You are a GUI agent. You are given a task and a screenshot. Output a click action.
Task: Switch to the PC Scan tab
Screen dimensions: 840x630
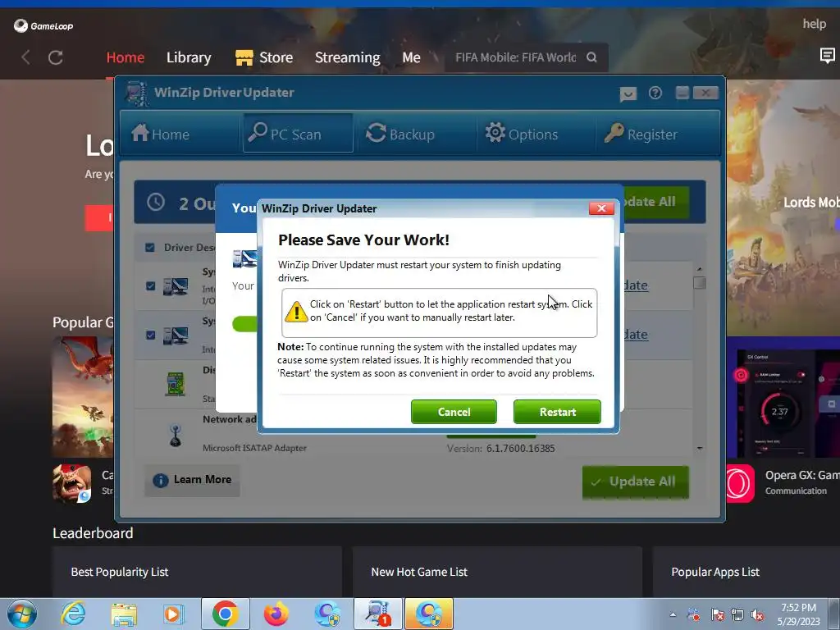(x=298, y=134)
